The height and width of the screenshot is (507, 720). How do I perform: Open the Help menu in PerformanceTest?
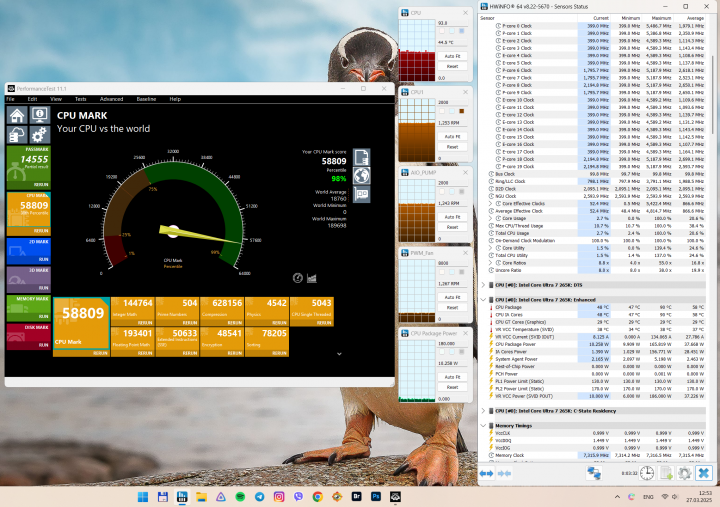[x=175, y=99]
